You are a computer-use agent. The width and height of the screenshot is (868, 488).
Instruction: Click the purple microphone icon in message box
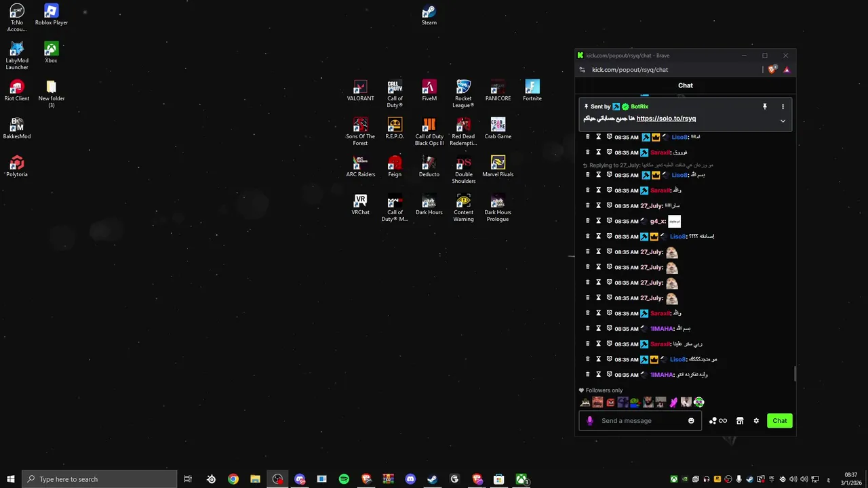[589, 421]
